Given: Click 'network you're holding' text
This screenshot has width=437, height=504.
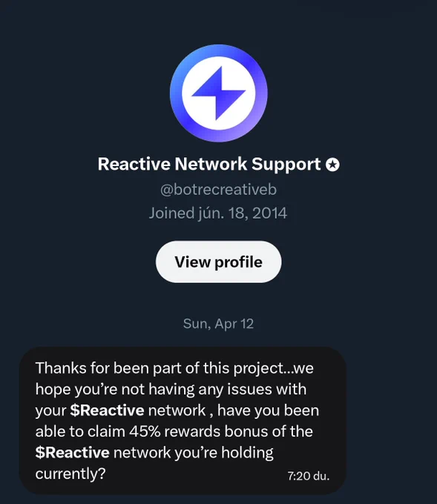Looking at the screenshot, I should [x=194, y=453].
